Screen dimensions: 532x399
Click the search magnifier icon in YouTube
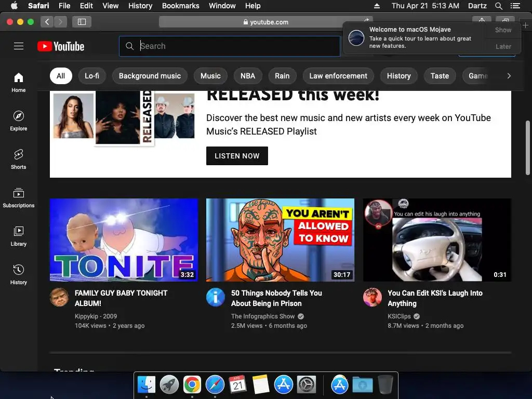tap(129, 46)
